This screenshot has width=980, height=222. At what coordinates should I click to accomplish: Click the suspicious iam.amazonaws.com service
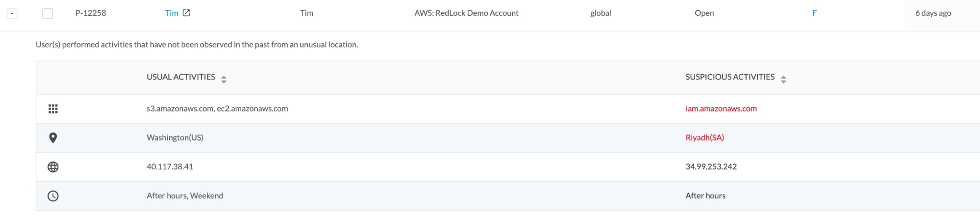721,109
